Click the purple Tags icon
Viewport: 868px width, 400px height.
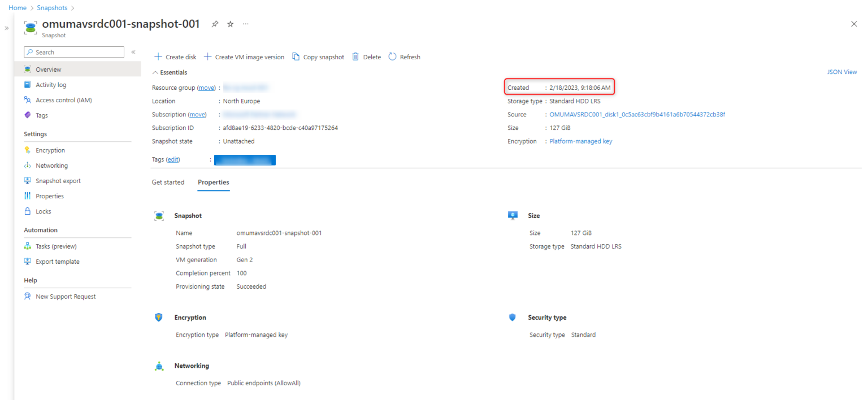tap(28, 115)
